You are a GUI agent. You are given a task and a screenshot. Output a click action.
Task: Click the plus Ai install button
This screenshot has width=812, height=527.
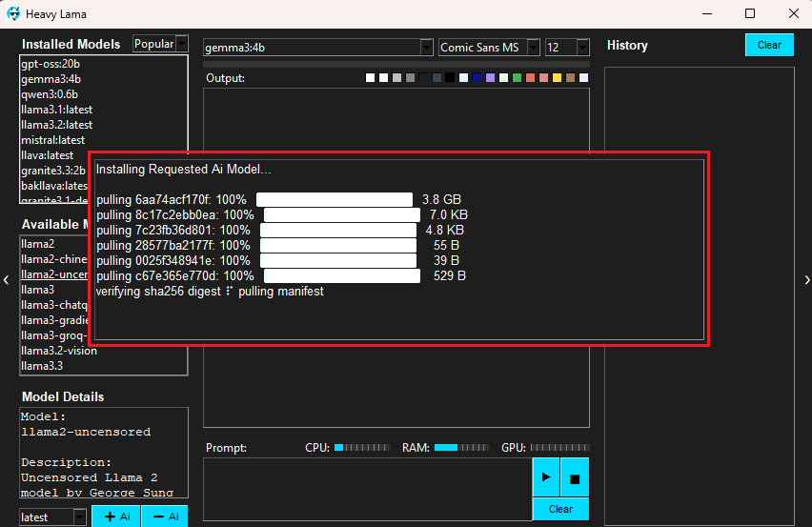click(116, 517)
